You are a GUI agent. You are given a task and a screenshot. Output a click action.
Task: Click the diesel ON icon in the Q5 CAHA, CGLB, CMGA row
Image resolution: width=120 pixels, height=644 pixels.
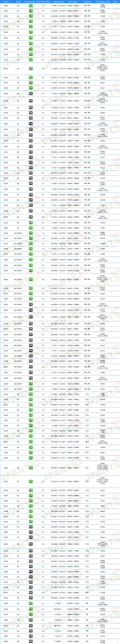31,620
